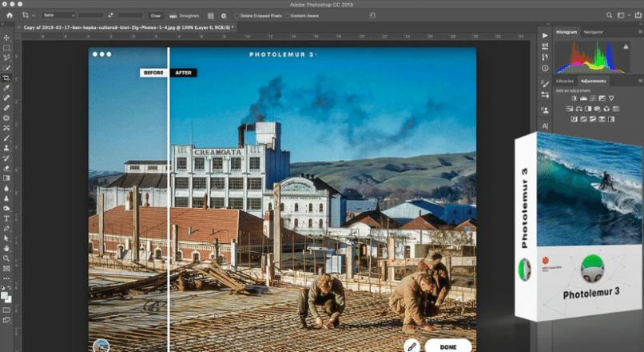Screen dimensions: 644x352
Task: Select the Crop tool in left toolbar
Action: [x=6, y=78]
